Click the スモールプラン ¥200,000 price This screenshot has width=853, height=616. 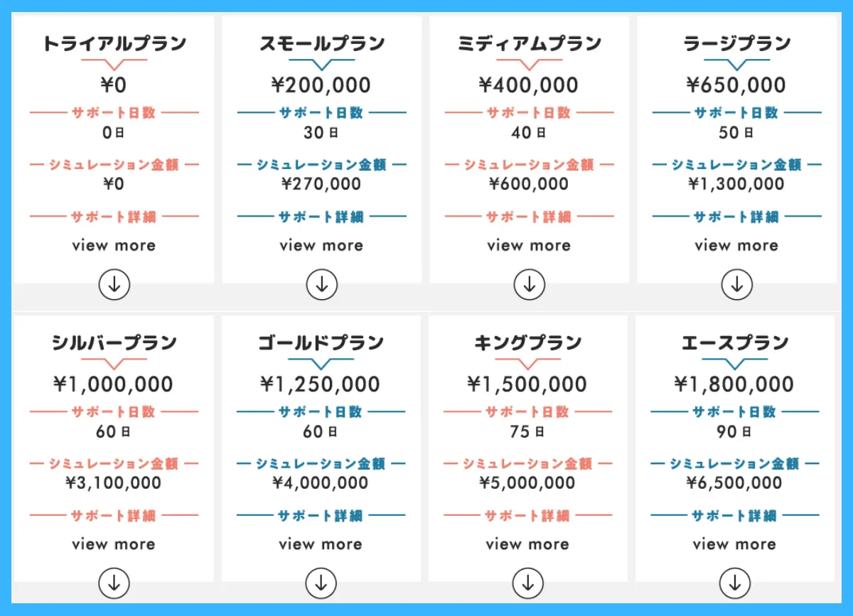click(321, 85)
